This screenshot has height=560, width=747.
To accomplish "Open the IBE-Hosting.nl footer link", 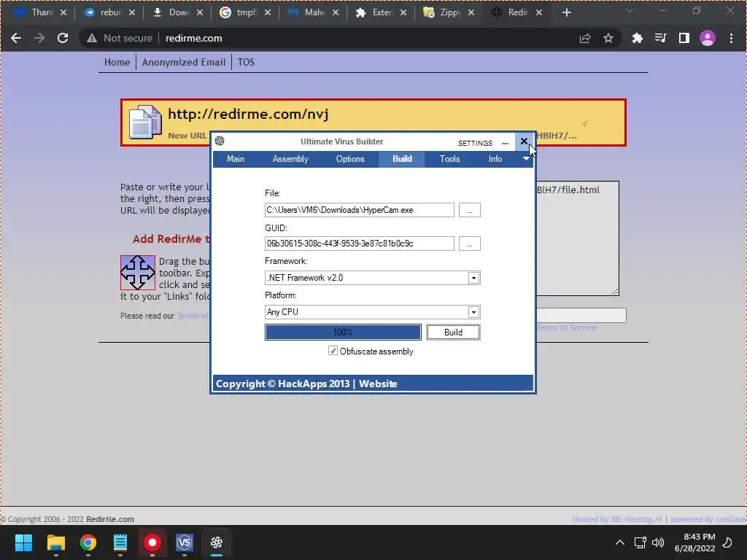I will (x=617, y=519).
